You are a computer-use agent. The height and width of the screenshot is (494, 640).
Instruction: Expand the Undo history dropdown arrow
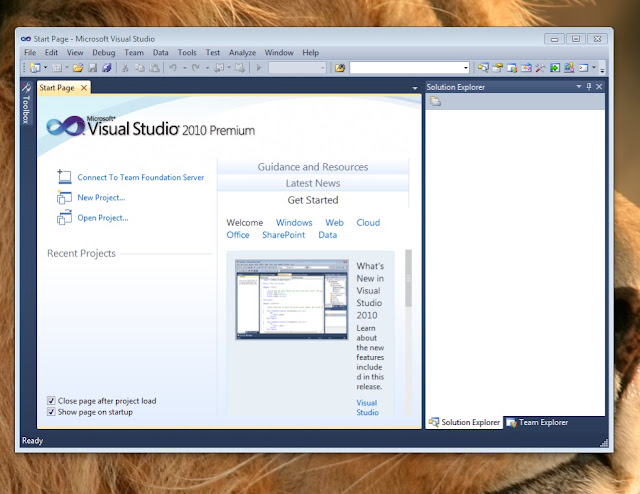(184, 68)
